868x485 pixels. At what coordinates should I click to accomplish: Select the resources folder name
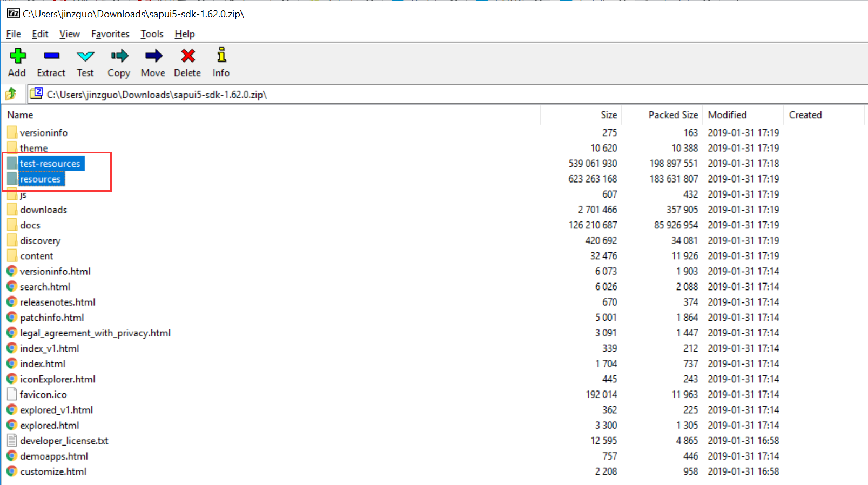tap(41, 179)
